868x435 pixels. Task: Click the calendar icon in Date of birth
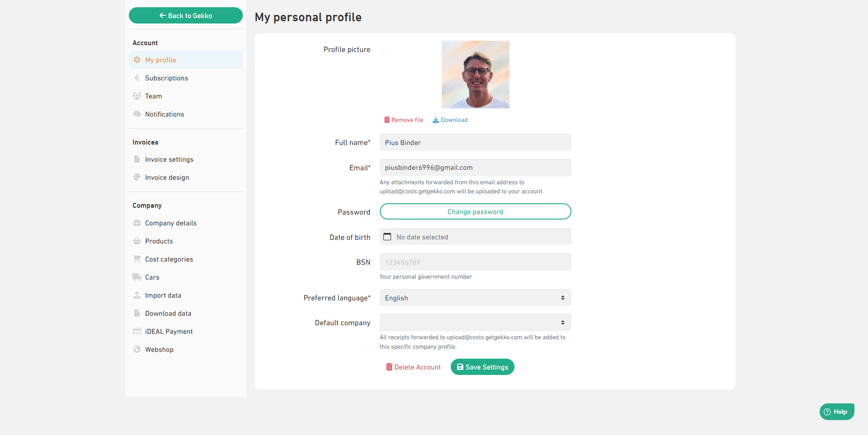click(387, 237)
